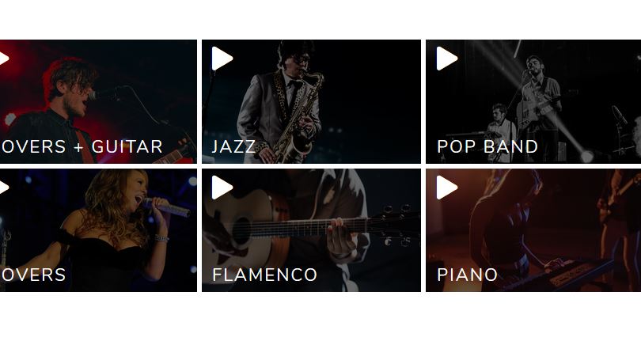Image resolution: width=641 pixels, height=364 pixels.
Task: Open the JAZZ category label
Action: [x=233, y=147]
